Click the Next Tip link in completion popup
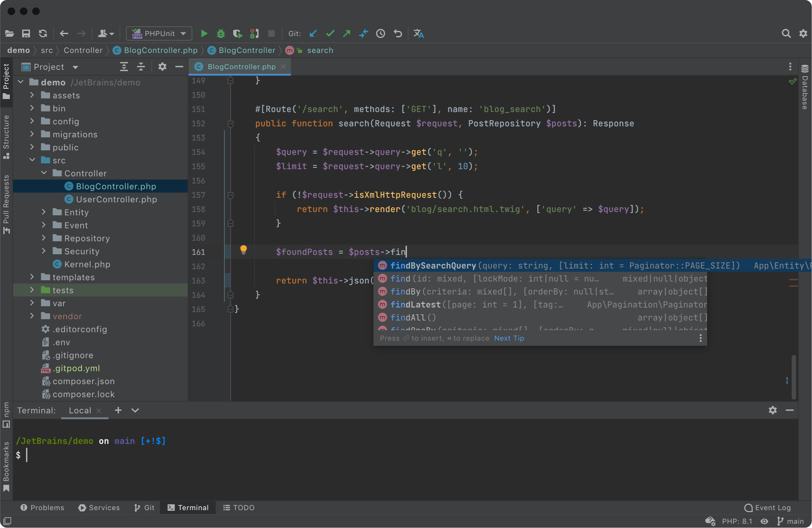 [x=509, y=338]
